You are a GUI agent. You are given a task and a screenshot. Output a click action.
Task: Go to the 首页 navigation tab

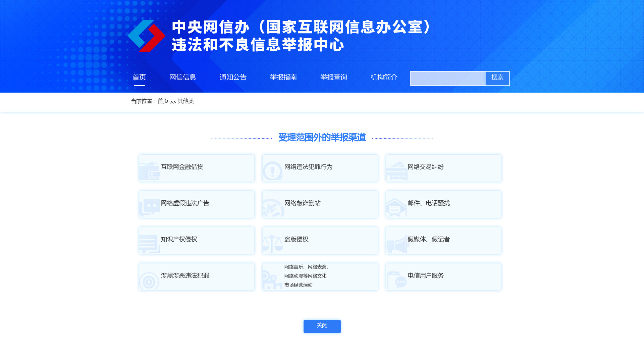(139, 77)
